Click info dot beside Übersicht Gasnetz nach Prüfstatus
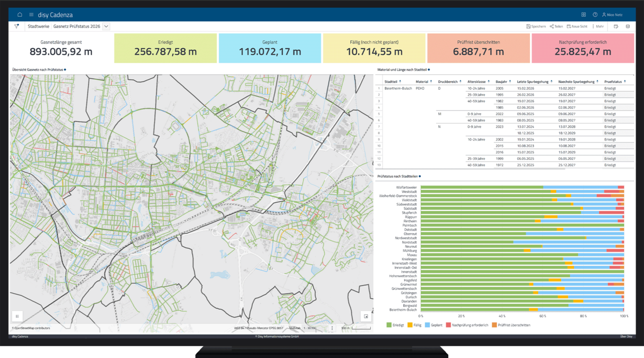Viewport: 644px width, 358px height. pyautogui.click(x=65, y=70)
